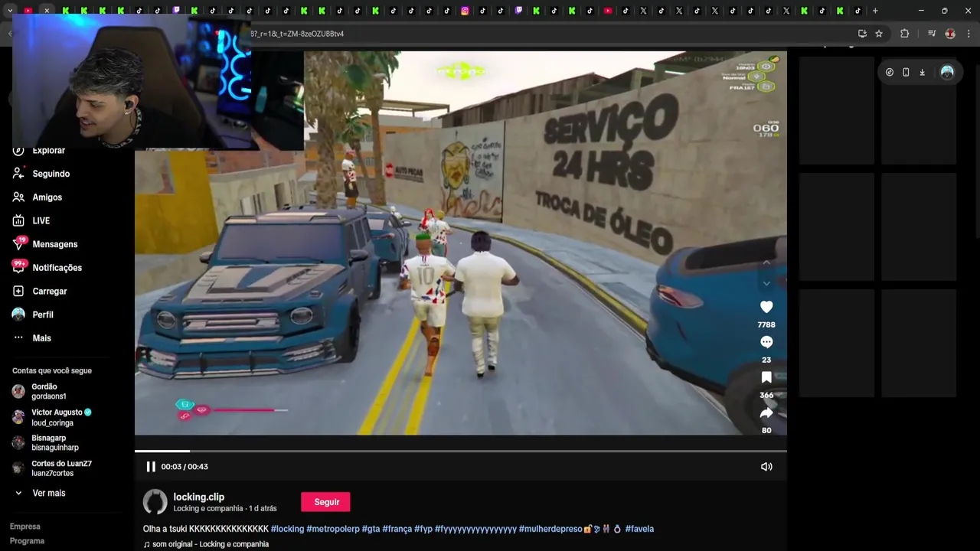Bookmark page with browser star icon
Image resolution: width=980 pixels, height=551 pixels.
[x=879, y=34]
